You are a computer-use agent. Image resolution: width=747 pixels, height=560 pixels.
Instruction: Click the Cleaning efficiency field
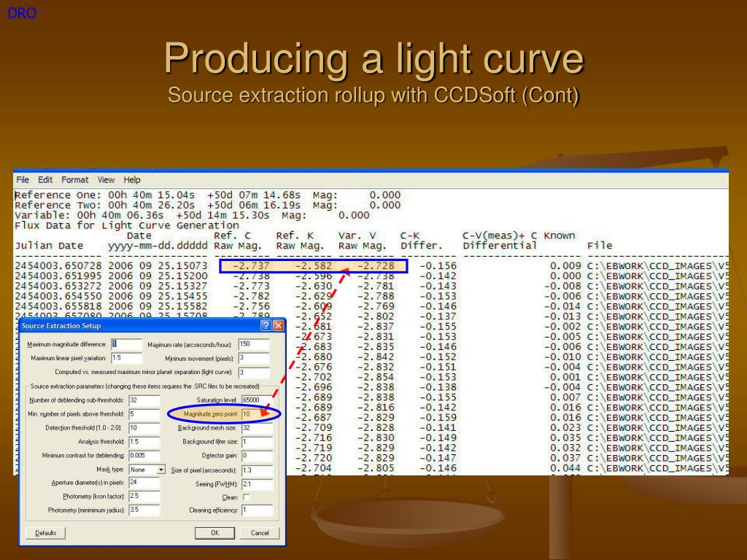258,510
